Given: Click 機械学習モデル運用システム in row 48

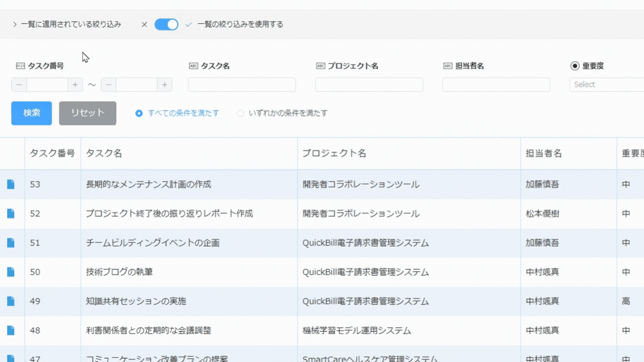Looking at the screenshot, I should point(357,330).
